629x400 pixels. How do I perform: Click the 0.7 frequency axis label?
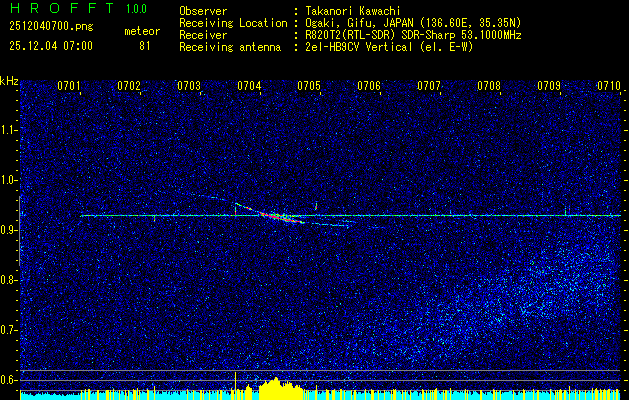click(x=10, y=330)
